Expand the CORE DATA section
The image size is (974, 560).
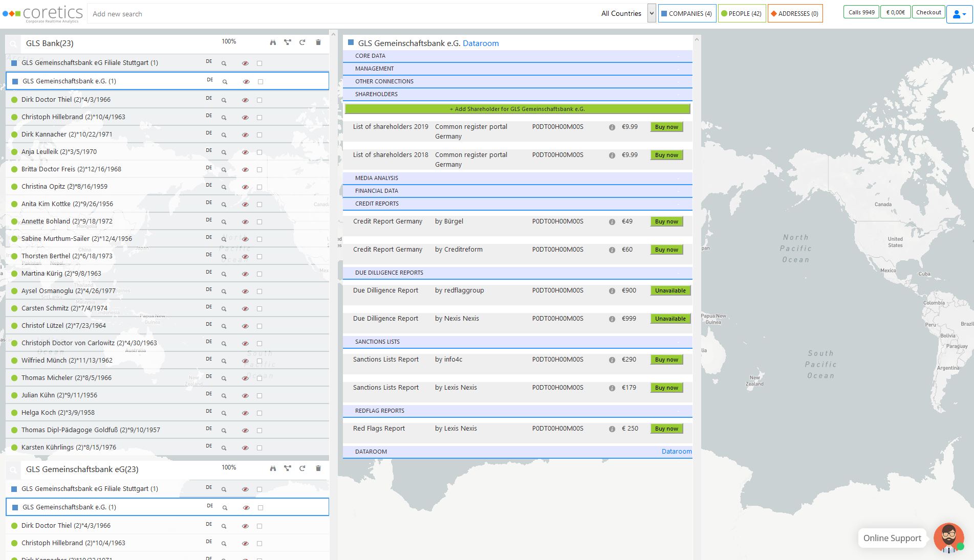click(517, 56)
